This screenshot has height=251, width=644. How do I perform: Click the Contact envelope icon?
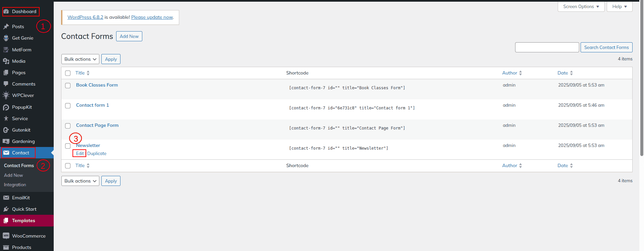coord(6,153)
